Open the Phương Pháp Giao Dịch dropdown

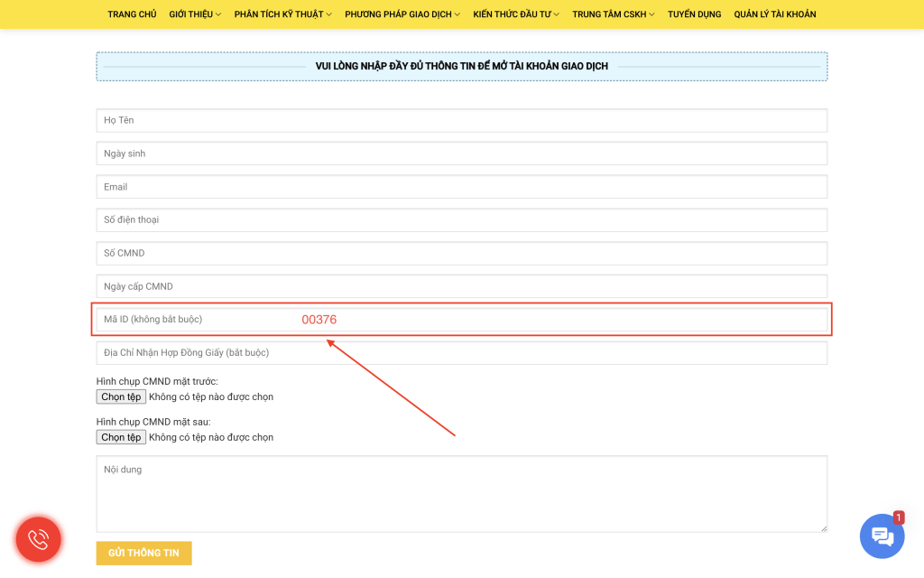[402, 14]
